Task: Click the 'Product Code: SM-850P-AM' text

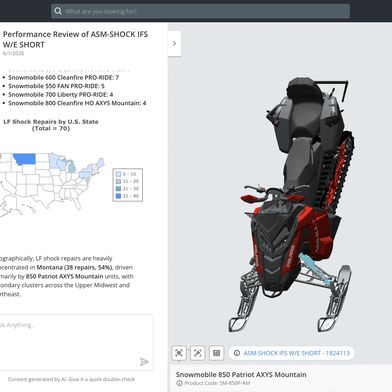Action: tap(217, 383)
